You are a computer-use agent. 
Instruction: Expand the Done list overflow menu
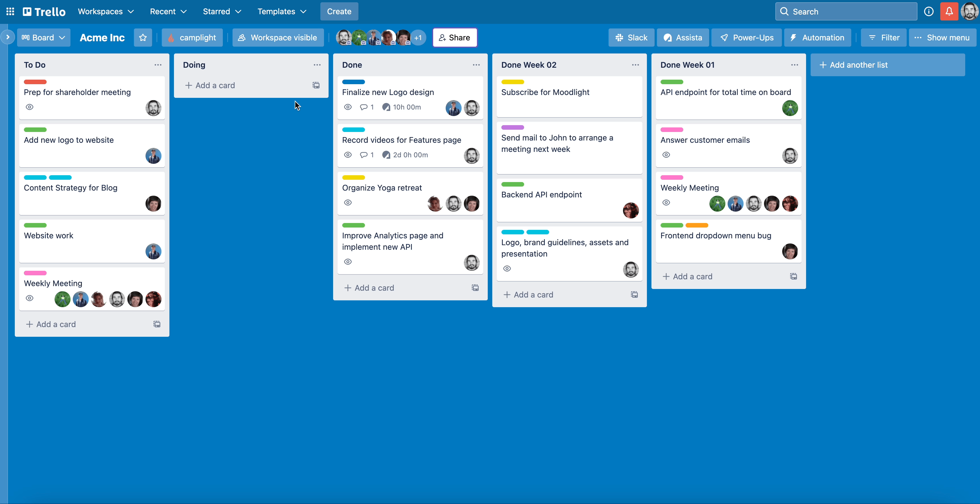point(477,64)
